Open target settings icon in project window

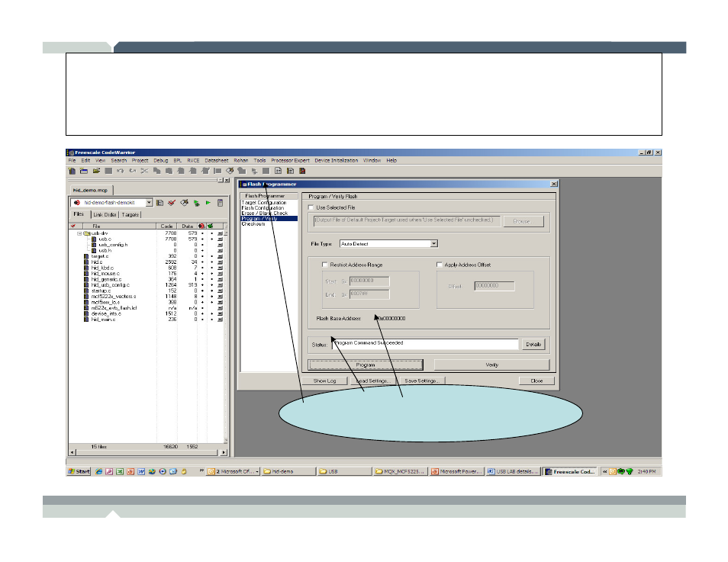(159, 203)
